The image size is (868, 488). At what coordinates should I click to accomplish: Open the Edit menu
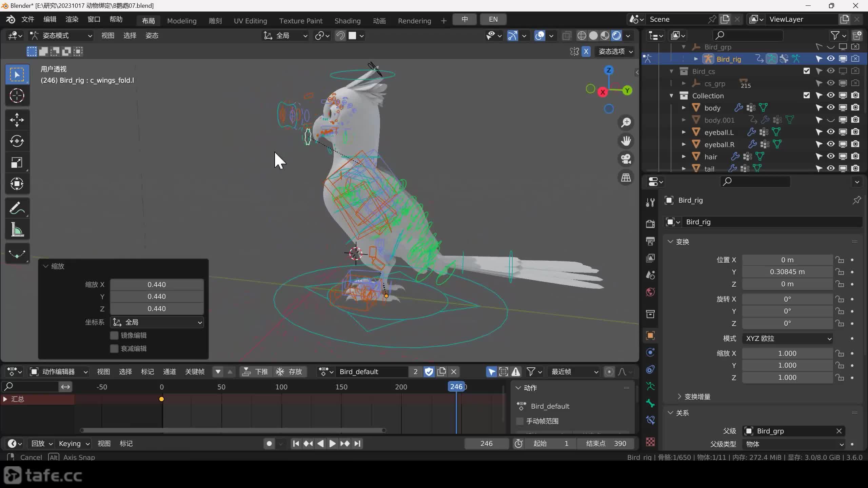pyautogui.click(x=50, y=19)
